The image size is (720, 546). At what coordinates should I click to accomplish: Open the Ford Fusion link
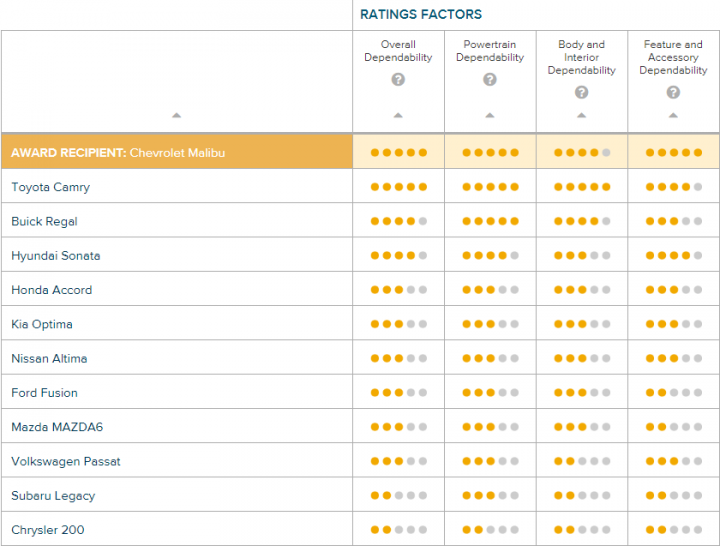[44, 393]
